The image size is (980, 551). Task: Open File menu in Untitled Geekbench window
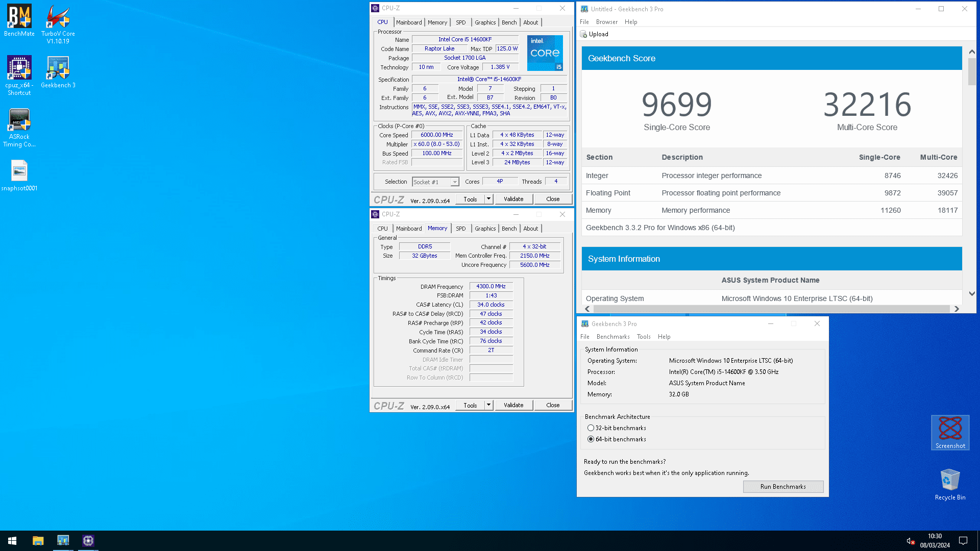(x=584, y=22)
